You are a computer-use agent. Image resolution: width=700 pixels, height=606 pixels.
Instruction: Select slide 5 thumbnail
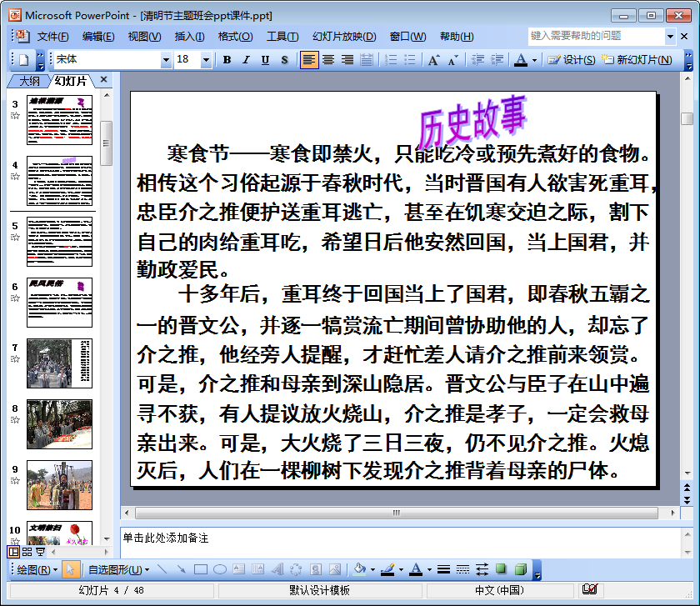[59, 242]
